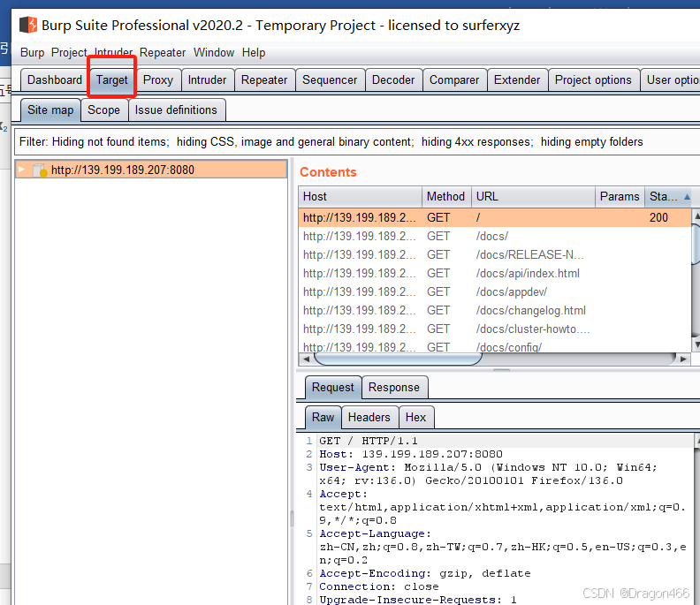Click the contents vertical scrollbar thumb
This screenshot has height=605, width=700.
696,245
